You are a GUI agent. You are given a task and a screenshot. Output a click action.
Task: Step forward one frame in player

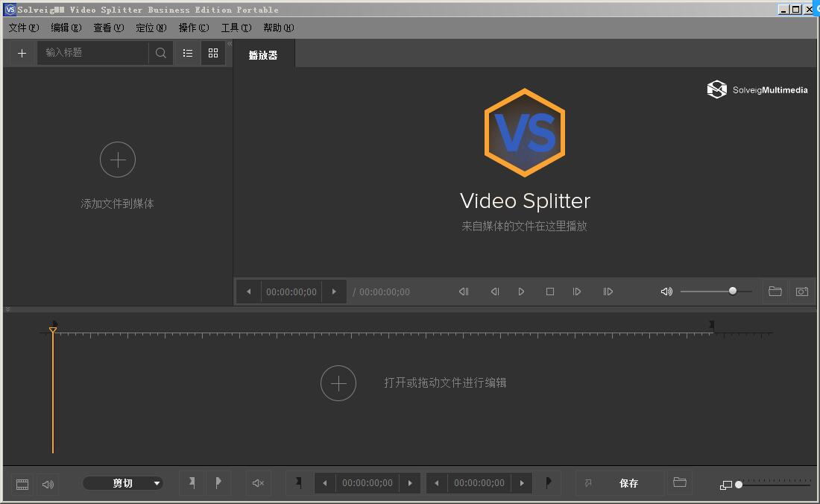click(577, 292)
